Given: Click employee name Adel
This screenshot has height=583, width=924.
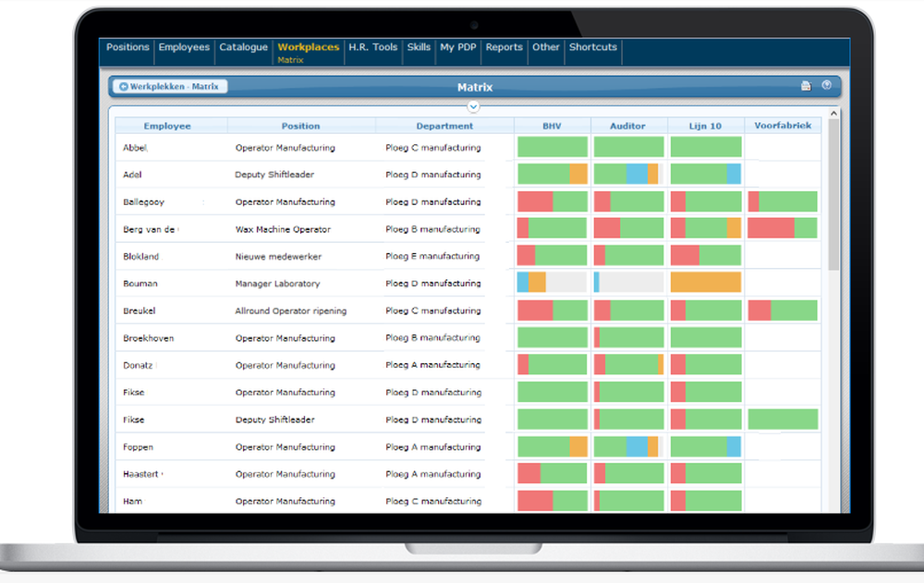Looking at the screenshot, I should pos(132,175).
